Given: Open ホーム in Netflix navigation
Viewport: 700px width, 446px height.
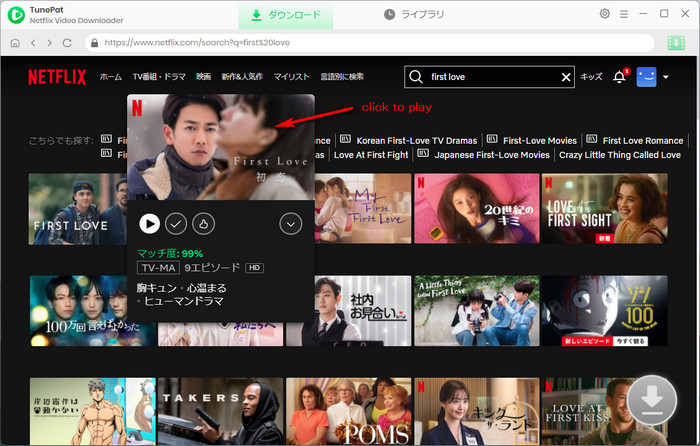Looking at the screenshot, I should [x=111, y=77].
